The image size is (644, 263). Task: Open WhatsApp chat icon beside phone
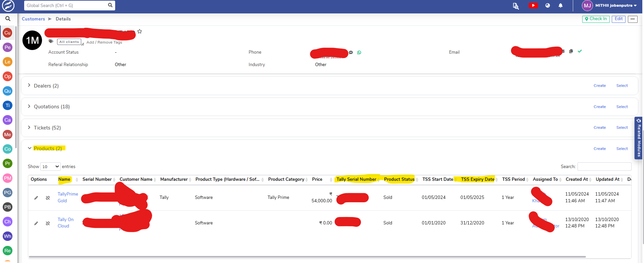(x=359, y=52)
